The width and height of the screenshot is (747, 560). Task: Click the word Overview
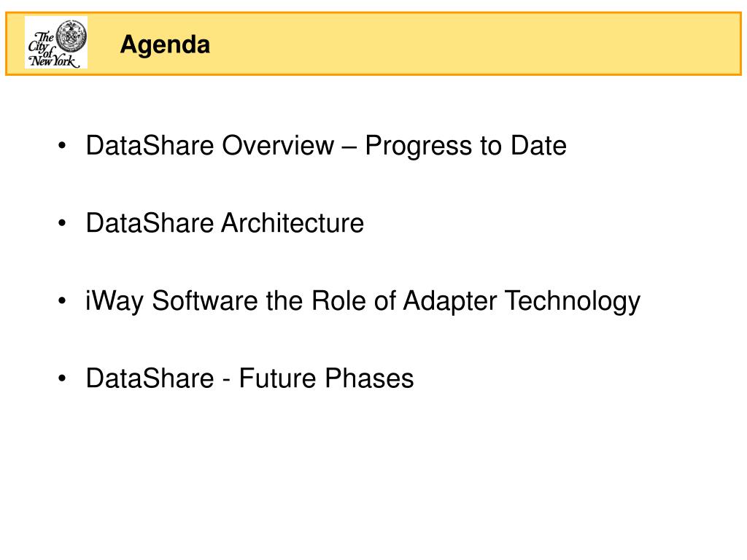(x=278, y=145)
